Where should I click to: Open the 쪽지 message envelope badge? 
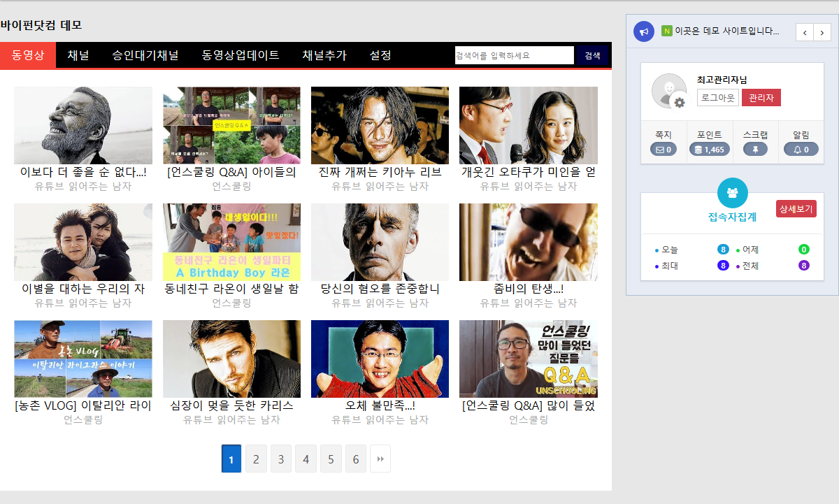coord(663,150)
